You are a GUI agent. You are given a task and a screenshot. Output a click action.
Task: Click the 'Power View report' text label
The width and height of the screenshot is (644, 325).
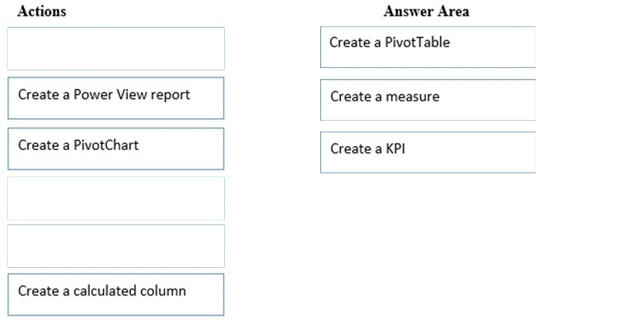tap(132, 94)
